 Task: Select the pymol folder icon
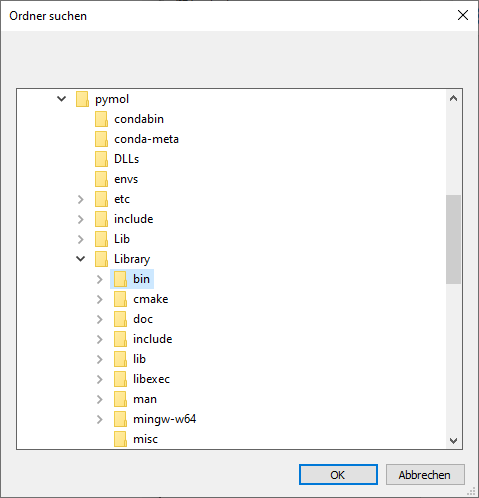pyautogui.click(x=82, y=99)
